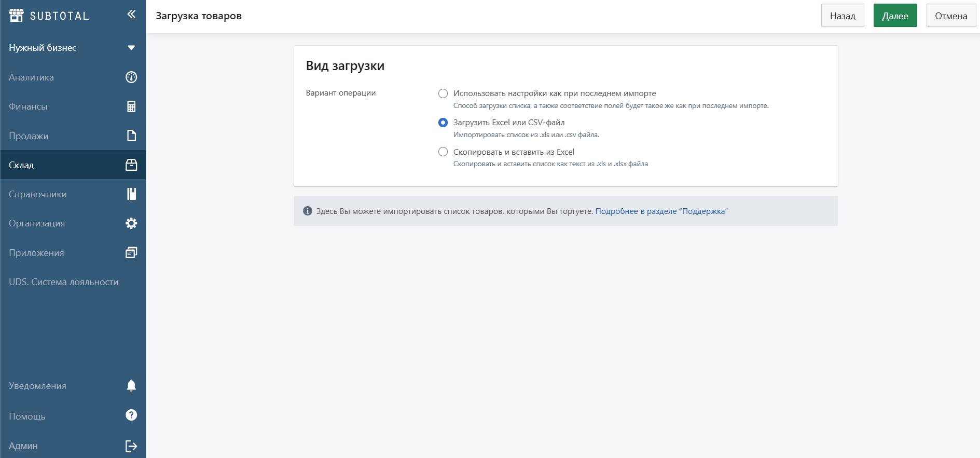Click the logout icon next to Админ
This screenshot has width=980, height=458.
click(x=131, y=446)
